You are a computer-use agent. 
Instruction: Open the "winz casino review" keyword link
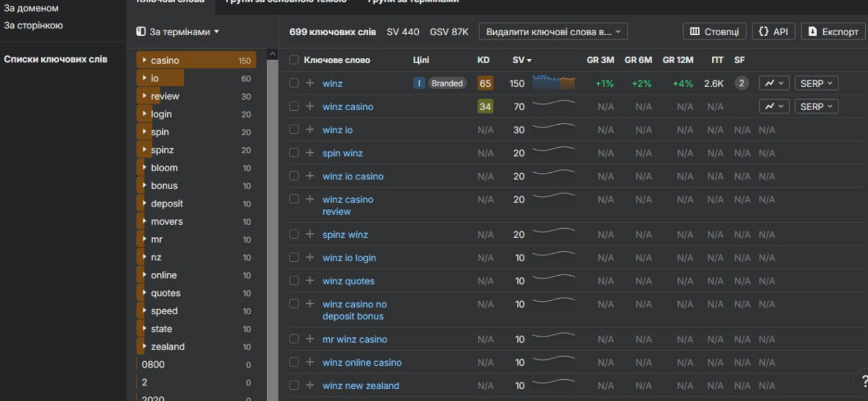pos(348,205)
